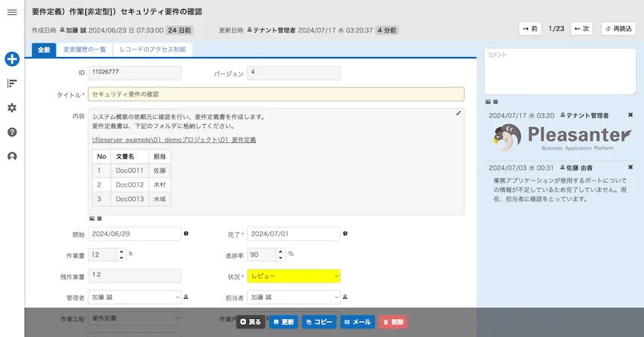Click the 再読込 reload button
The height and width of the screenshot is (337, 644).
click(619, 28)
